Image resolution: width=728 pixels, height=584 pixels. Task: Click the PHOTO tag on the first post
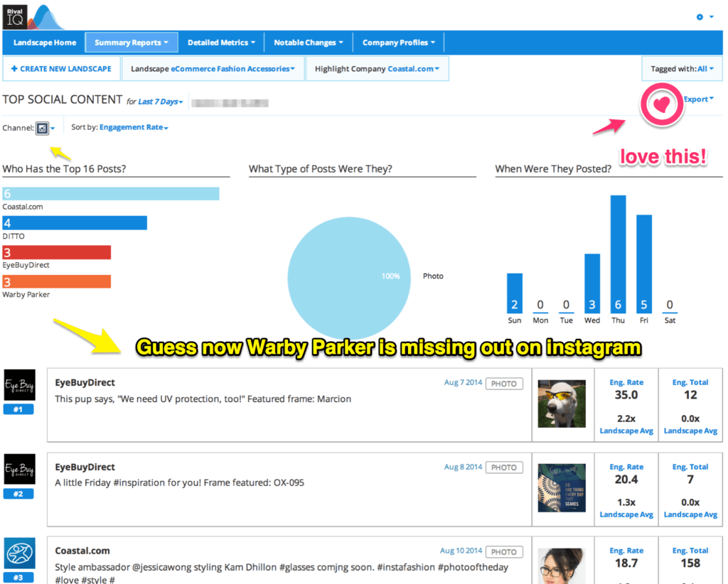503,384
